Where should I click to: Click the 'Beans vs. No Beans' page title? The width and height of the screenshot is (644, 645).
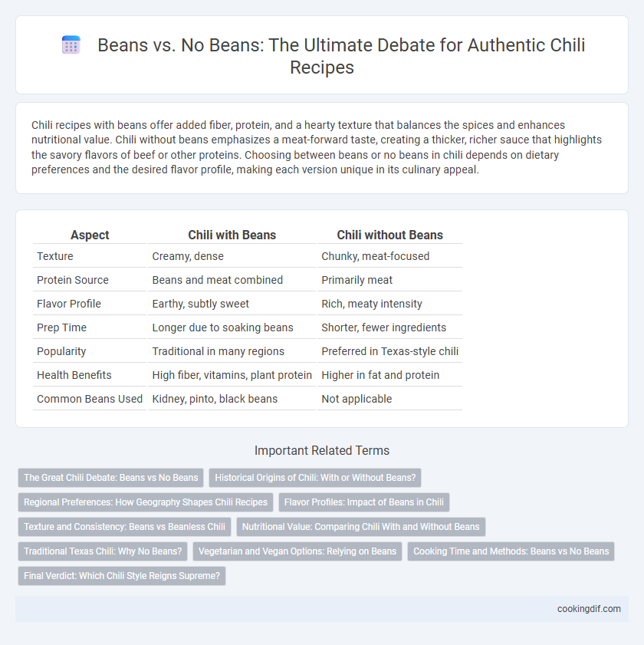(x=341, y=56)
